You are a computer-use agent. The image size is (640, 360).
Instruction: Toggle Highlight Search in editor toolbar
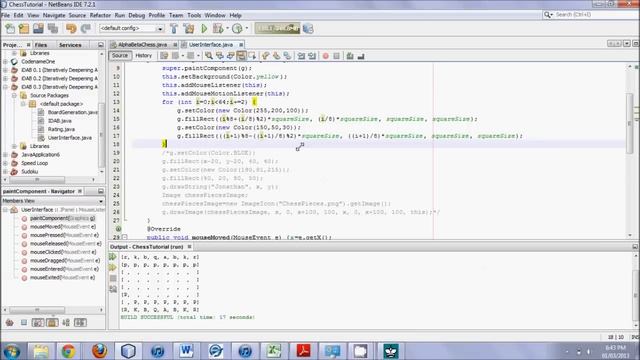241,56
